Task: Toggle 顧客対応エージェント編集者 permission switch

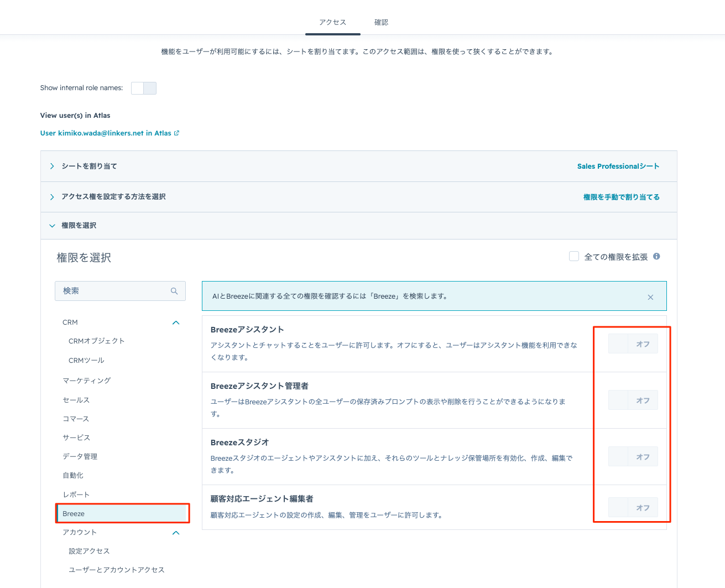Action: coord(633,507)
